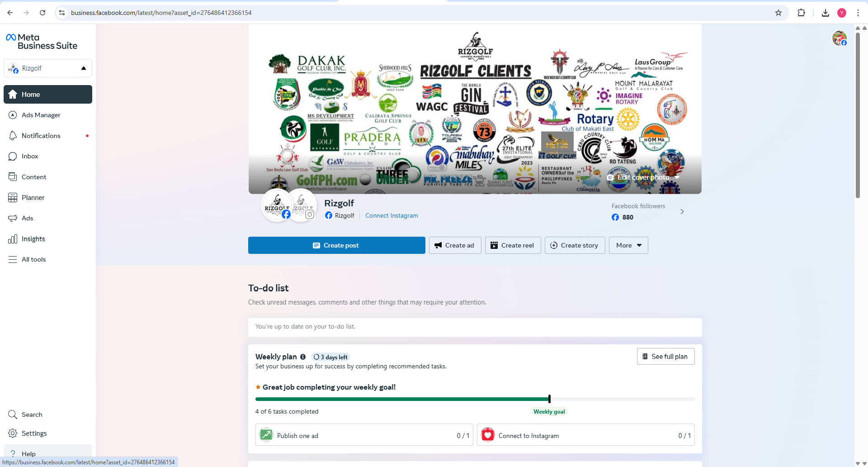Click the Search magnifier icon
This screenshot has height=467, width=868.
(13, 415)
